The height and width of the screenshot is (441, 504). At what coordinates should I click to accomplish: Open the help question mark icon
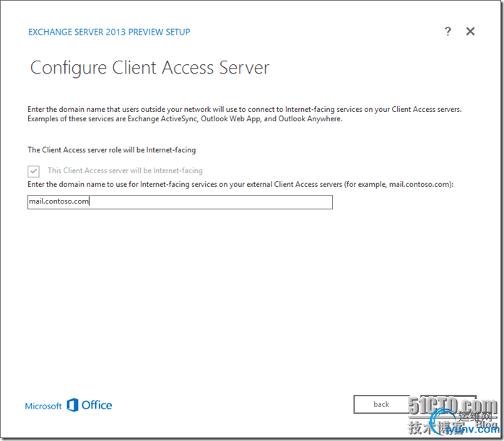pos(448,32)
